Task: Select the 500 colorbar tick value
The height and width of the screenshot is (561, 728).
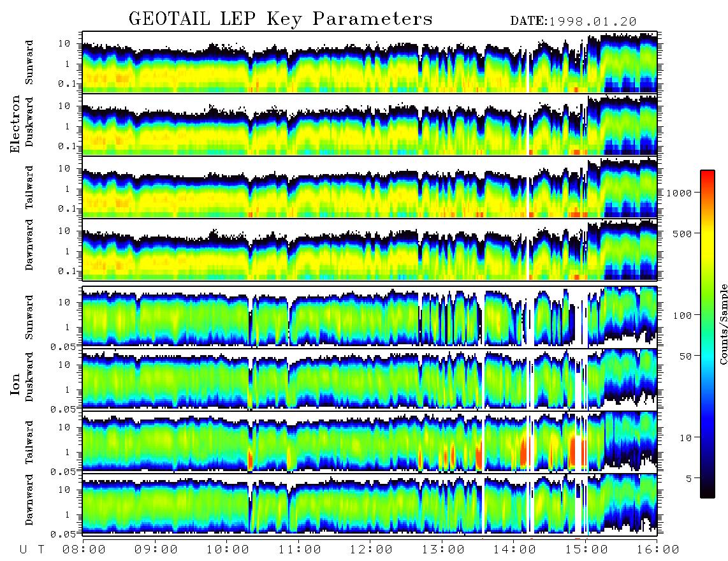Action: pos(682,233)
